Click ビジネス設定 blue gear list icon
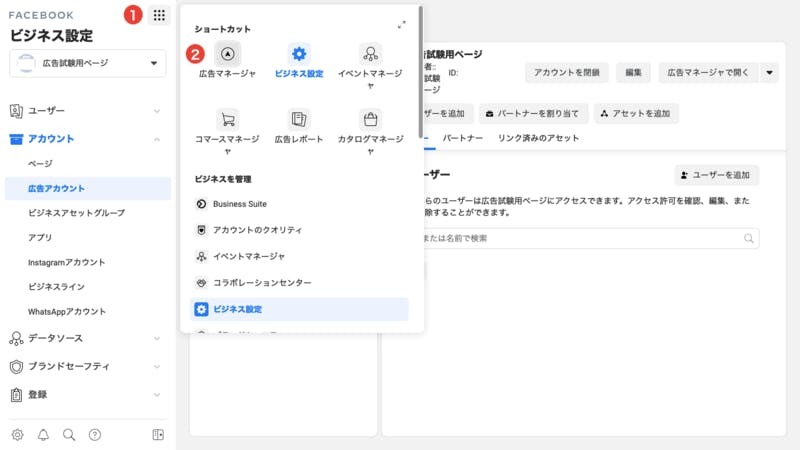 click(202, 309)
